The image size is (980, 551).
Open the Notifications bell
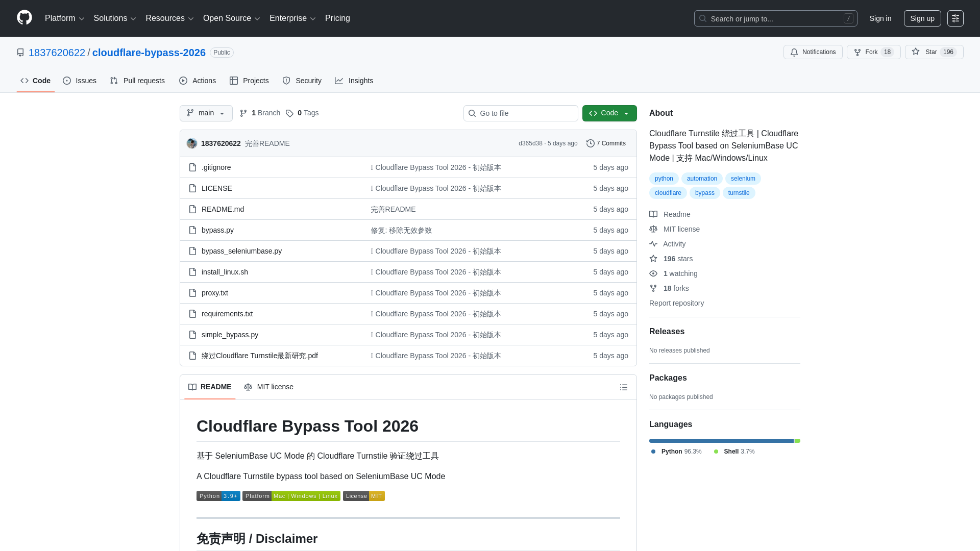[813, 52]
